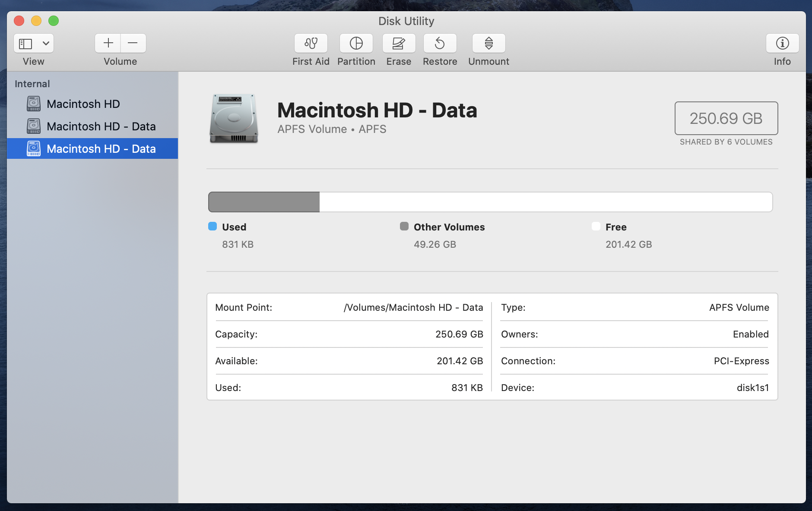Image resolution: width=812 pixels, height=511 pixels.
Task: Click the "APFS Volume • APFS" subtitle
Action: tap(332, 129)
